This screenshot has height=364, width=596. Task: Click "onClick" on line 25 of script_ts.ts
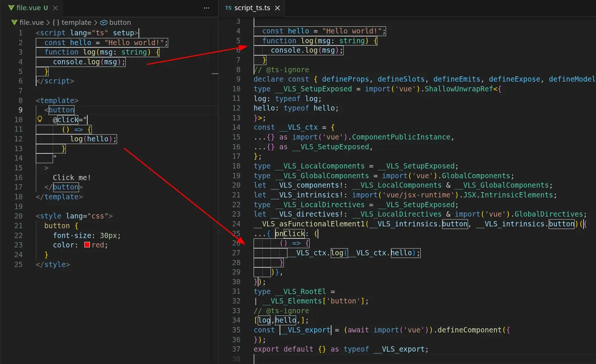coord(290,234)
